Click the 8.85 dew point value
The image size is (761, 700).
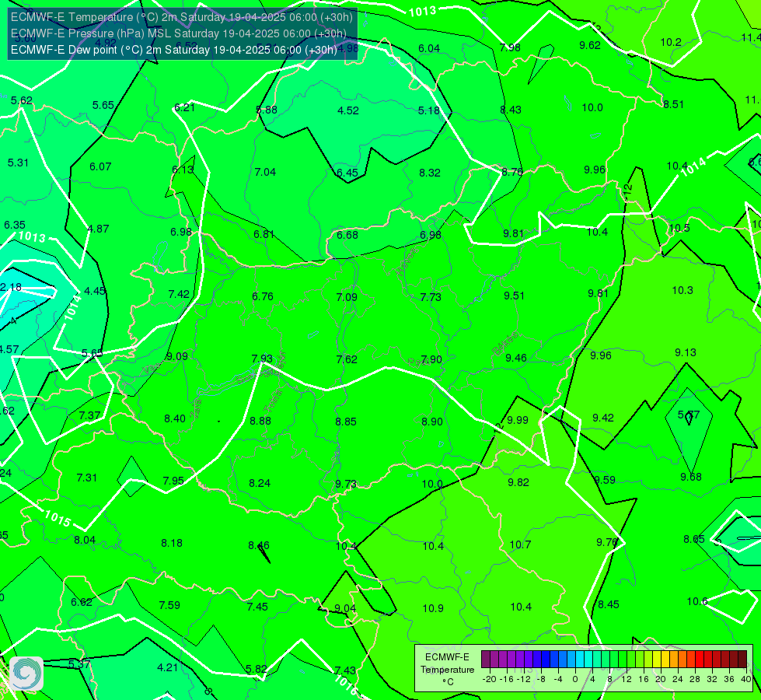346,422
